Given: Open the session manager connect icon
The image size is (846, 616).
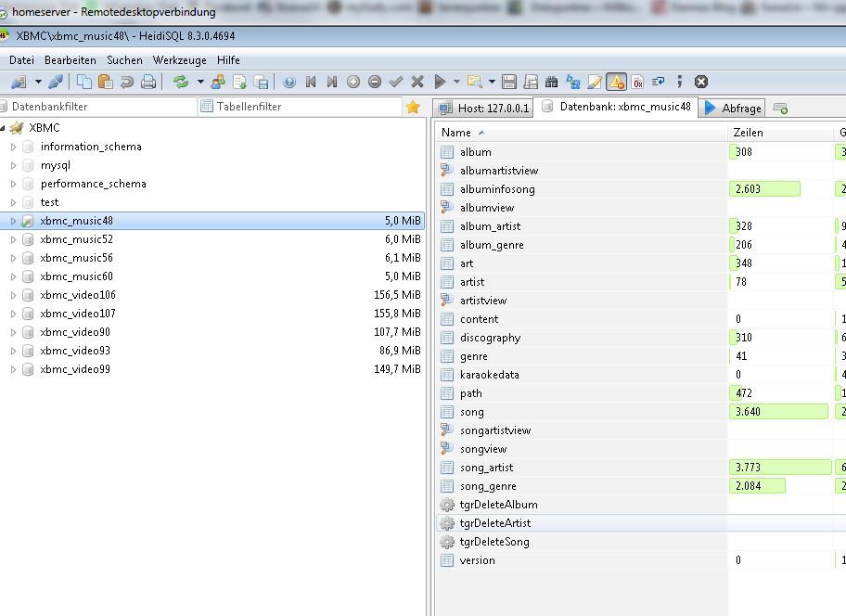Looking at the screenshot, I should 19,82.
